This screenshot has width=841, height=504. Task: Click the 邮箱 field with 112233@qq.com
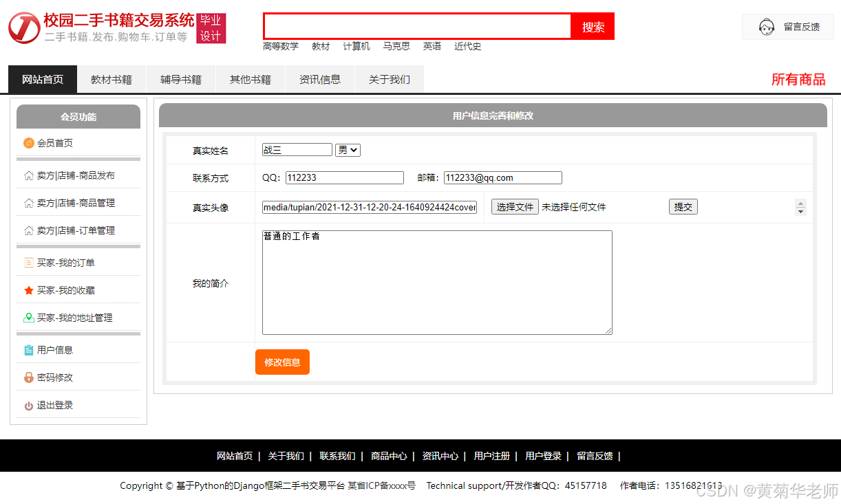point(503,177)
